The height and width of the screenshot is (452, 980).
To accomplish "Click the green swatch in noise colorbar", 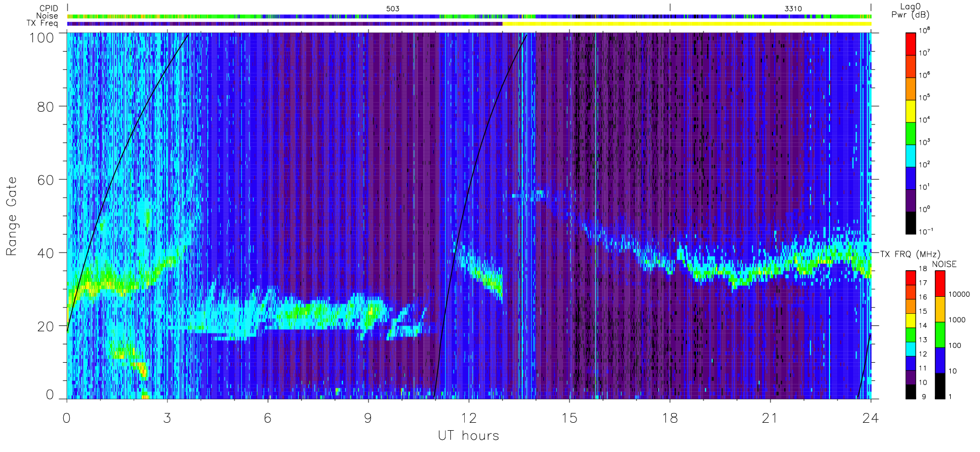I will coord(940,335).
